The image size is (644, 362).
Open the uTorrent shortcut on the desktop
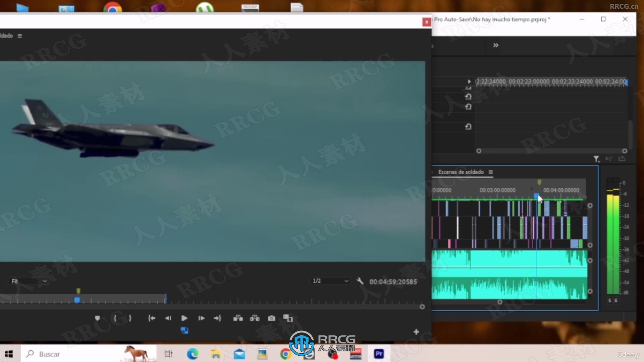[205, 7]
